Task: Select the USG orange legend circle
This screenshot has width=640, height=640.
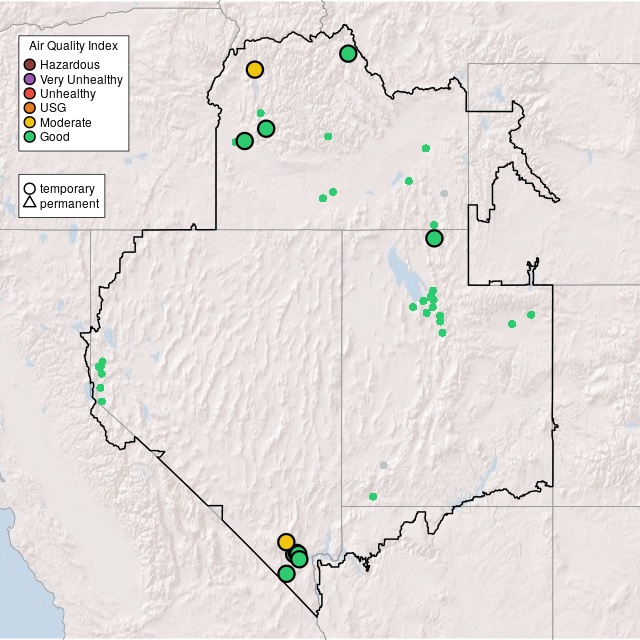Action: pyautogui.click(x=30, y=108)
